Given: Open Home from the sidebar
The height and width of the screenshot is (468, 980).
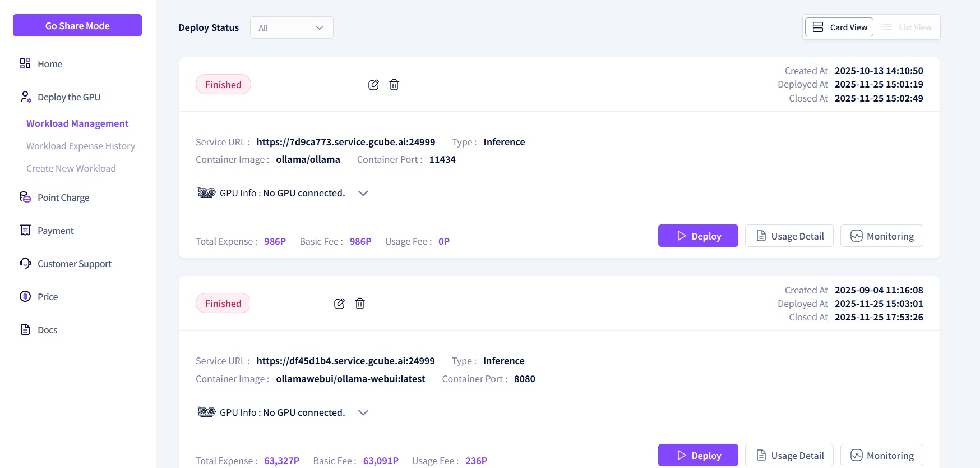Looking at the screenshot, I should (49, 64).
